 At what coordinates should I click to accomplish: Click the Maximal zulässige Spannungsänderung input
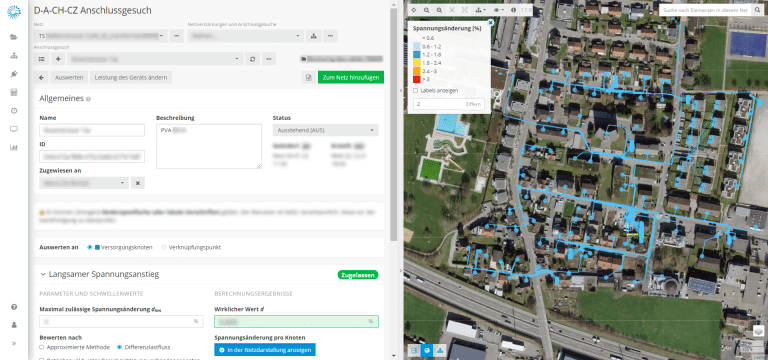click(x=121, y=321)
